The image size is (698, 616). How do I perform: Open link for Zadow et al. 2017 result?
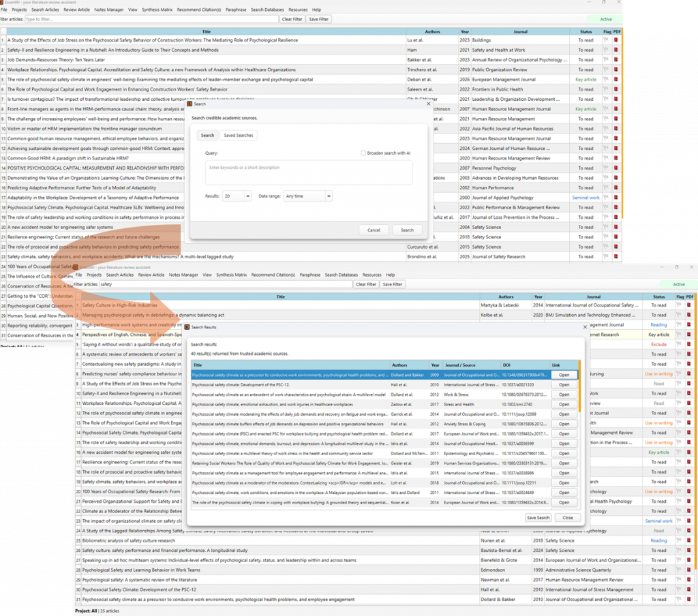[x=564, y=404]
